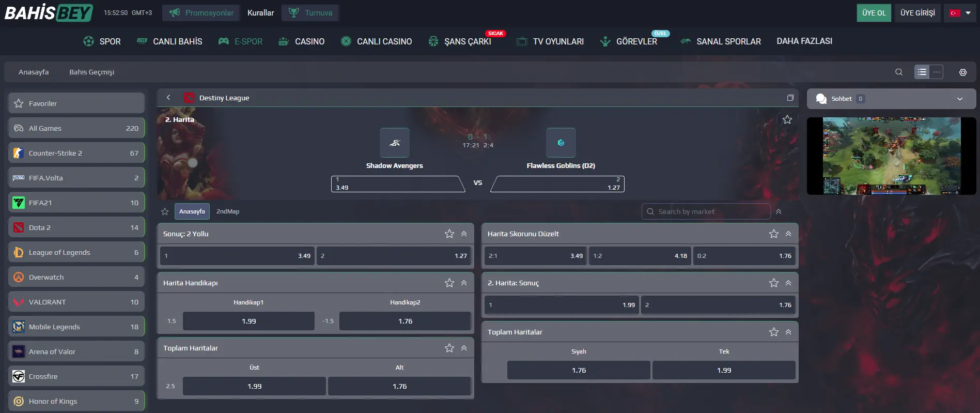Screen dimensions: 980x413
Task: Select League of Legends in the sidebar
Action: 76,252
